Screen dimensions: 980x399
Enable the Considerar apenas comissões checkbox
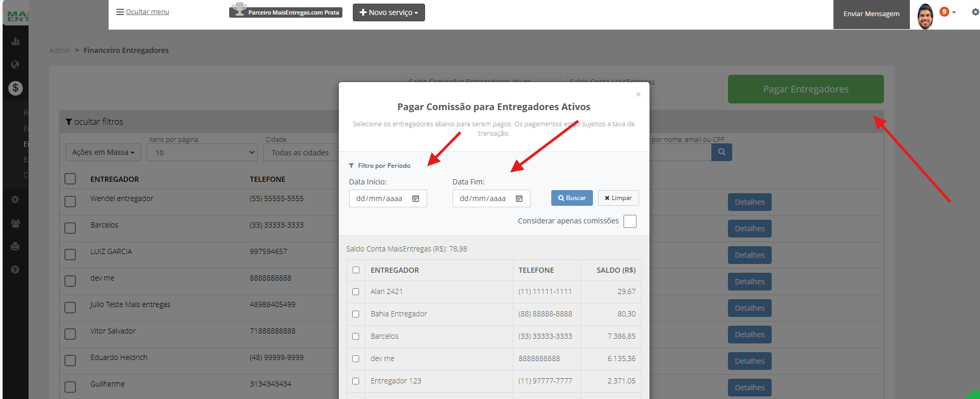(630, 221)
